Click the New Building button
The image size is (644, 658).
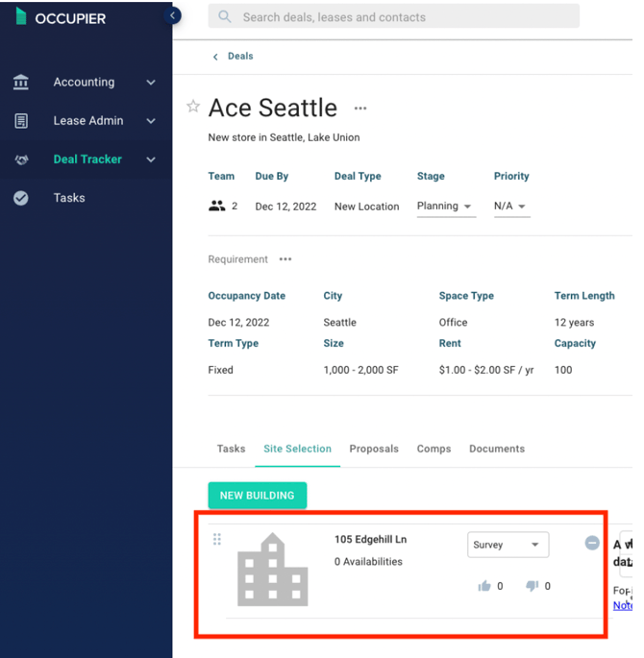pos(257,496)
